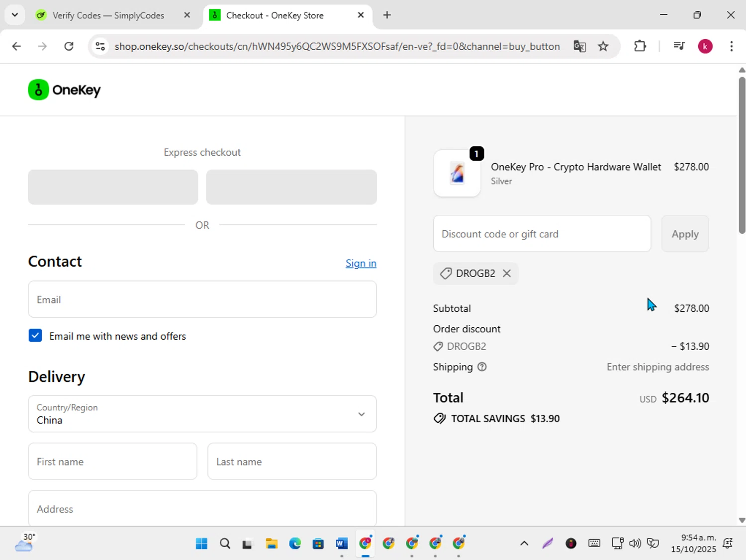Open the weather widget showing 30°

coord(25,543)
